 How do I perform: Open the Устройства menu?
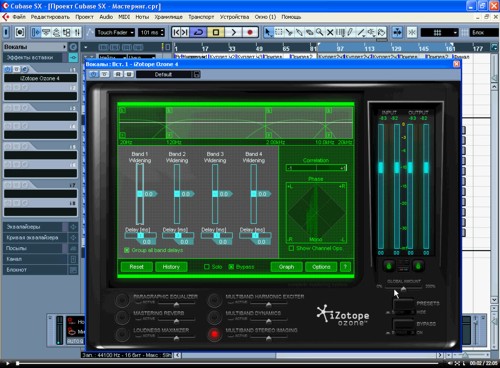[x=234, y=17]
